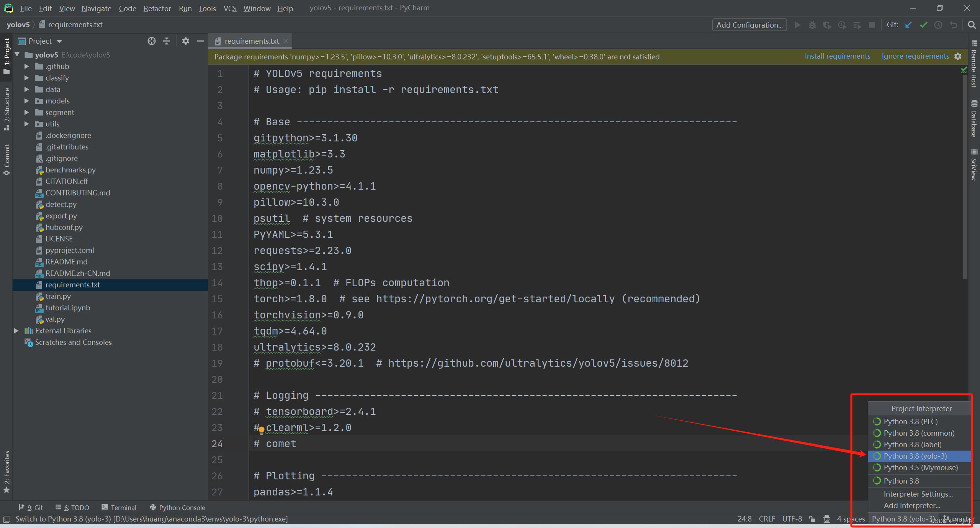Open the Structure tool window
Screen dimensions: 980x528
[7, 109]
